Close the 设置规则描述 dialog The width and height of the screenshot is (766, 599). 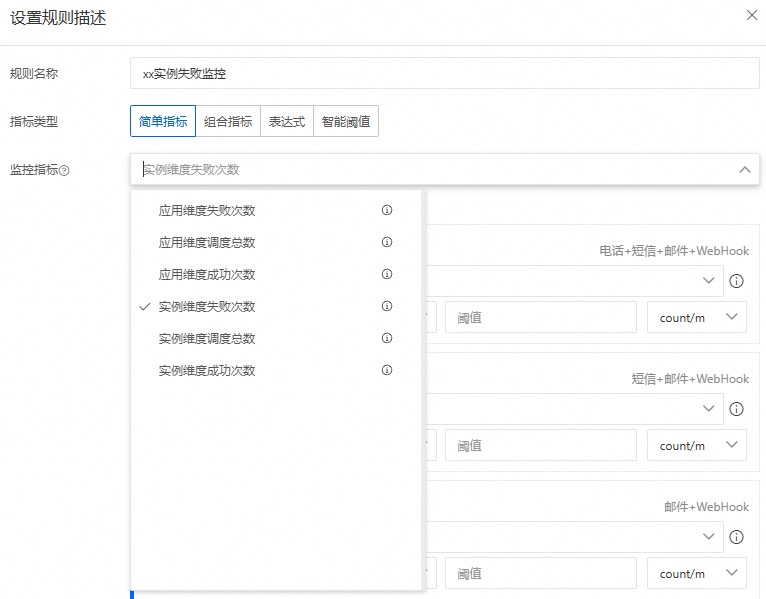tap(752, 15)
